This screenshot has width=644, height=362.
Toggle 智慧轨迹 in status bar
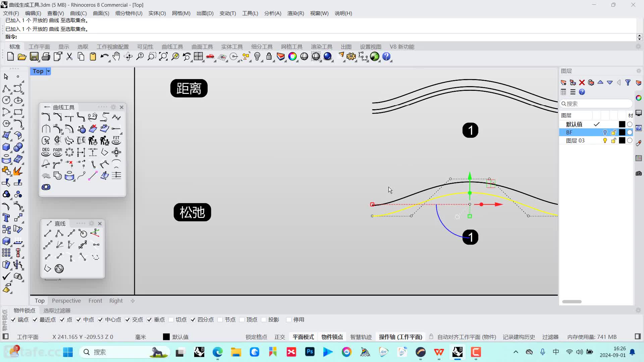point(361,337)
